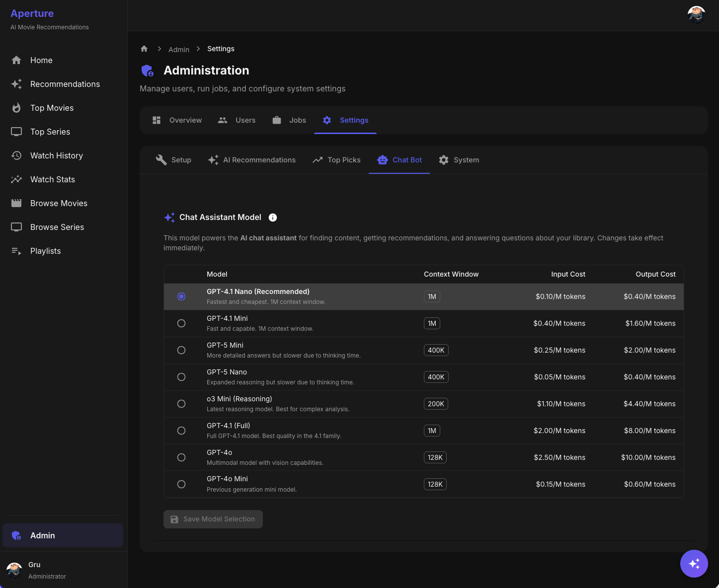Select the GPT-5 Nano radio button

click(x=181, y=377)
